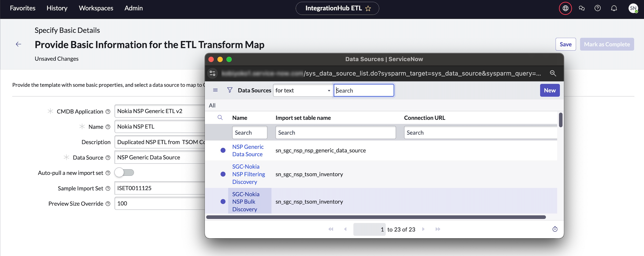Show help for Name field
Viewport: 644px width, 256px height.
[x=108, y=127]
